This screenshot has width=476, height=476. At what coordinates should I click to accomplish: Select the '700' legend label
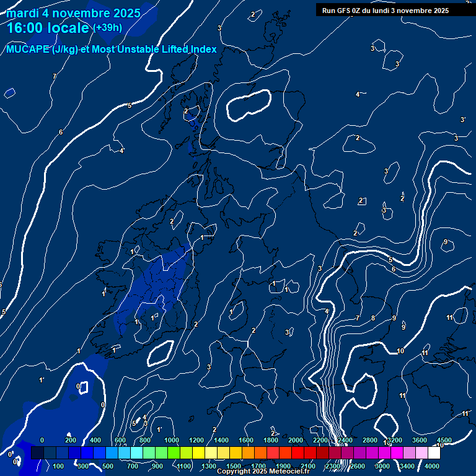pos(133,466)
